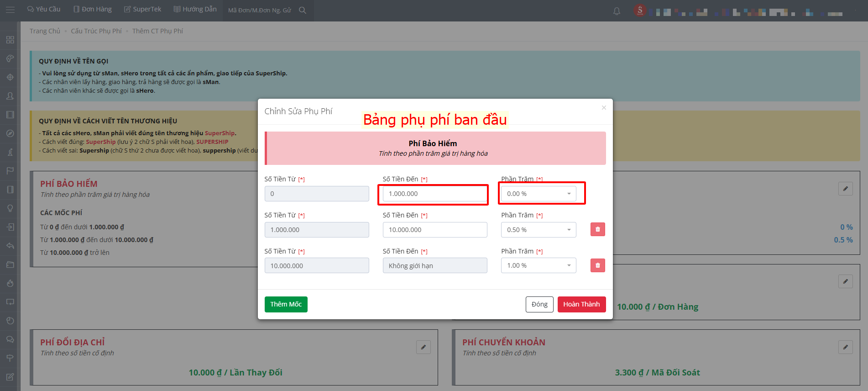Go to Trang Chủ breadcrumb

coord(45,31)
